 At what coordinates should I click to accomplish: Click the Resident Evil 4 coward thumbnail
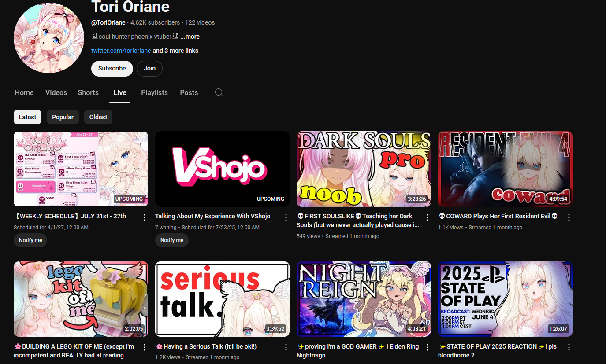click(x=505, y=169)
